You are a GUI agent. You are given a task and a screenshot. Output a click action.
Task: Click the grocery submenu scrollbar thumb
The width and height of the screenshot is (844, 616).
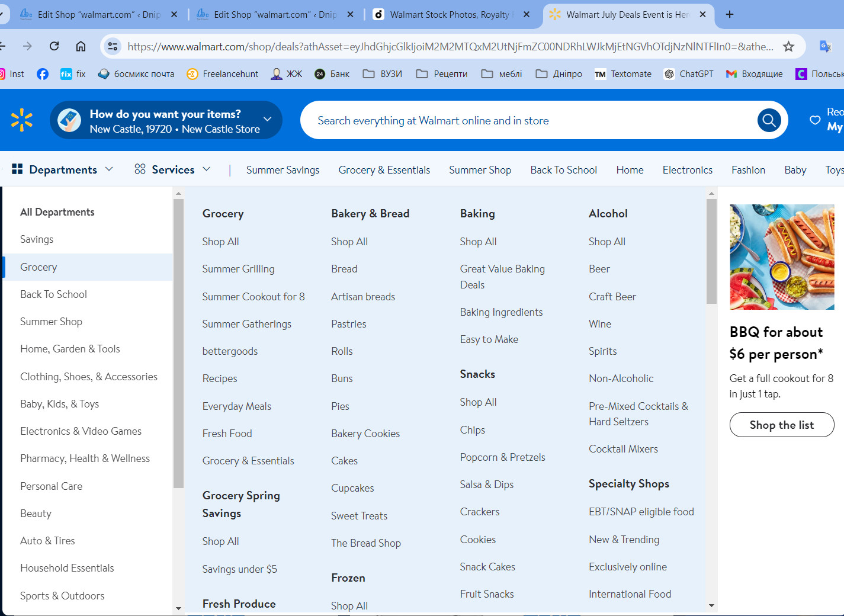tap(711, 252)
